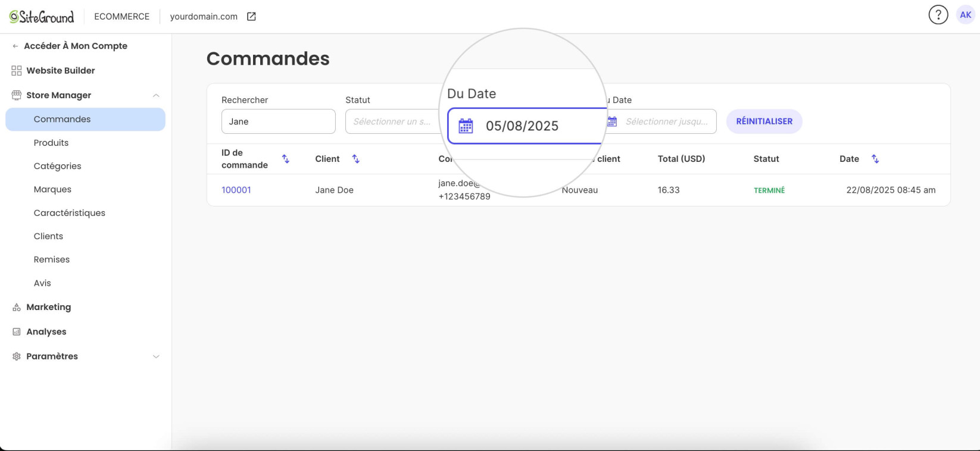
Task: Click the Rechercher field containing Jane
Action: coord(279,121)
